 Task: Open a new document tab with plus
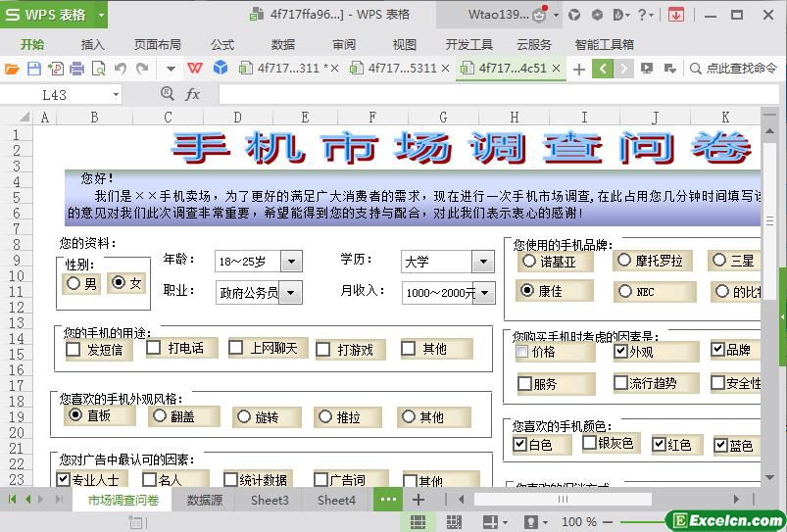click(x=579, y=69)
